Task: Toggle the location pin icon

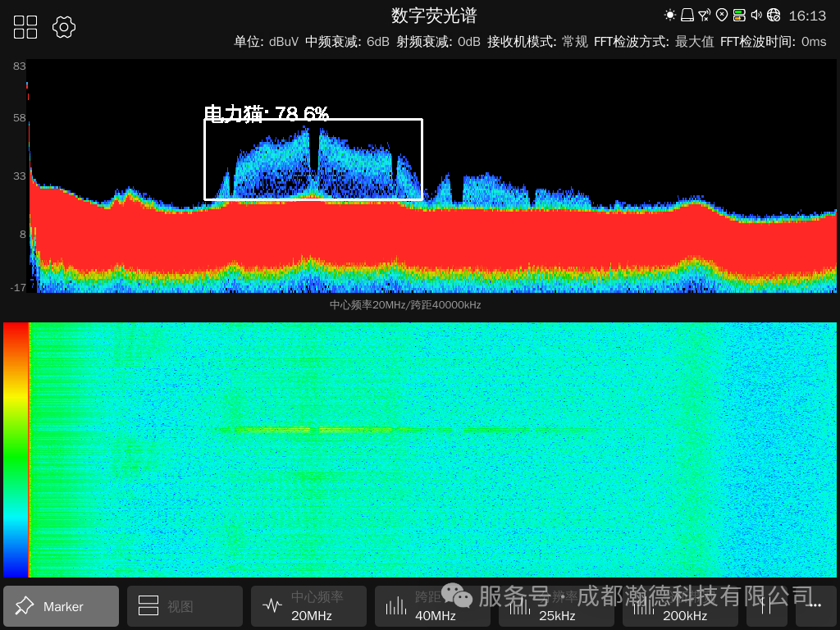Action: 722,14
